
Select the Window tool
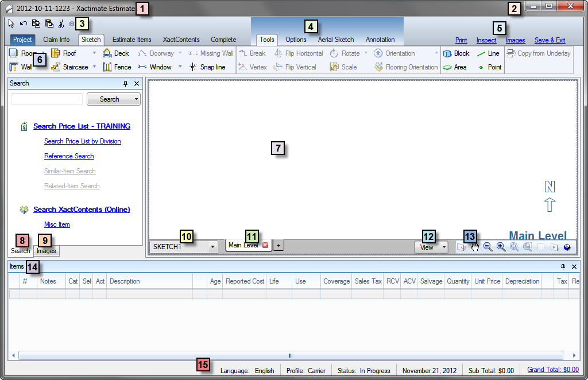click(x=154, y=67)
